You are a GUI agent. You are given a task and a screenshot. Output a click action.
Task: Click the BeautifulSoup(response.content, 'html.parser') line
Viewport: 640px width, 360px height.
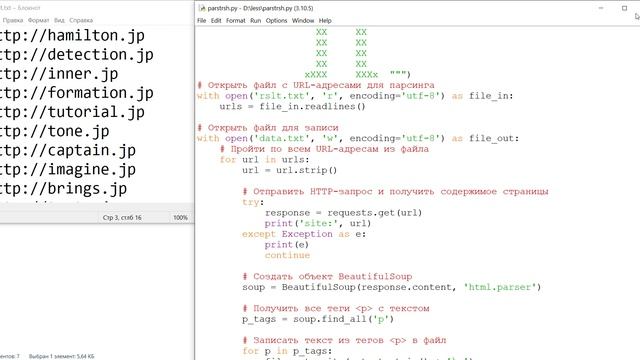391,287
